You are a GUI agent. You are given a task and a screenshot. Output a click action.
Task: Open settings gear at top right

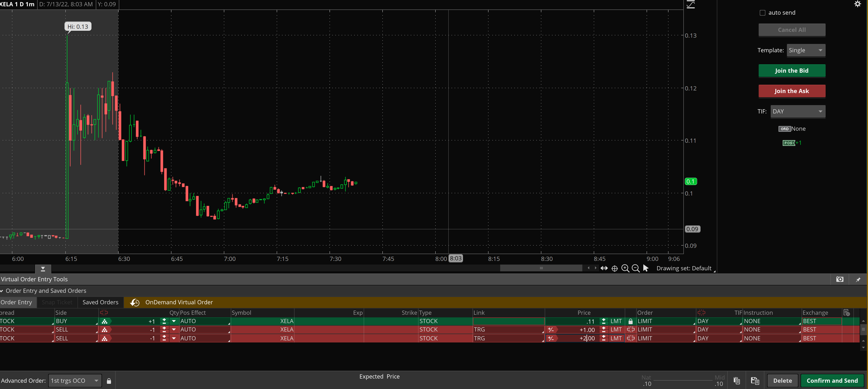[858, 4]
